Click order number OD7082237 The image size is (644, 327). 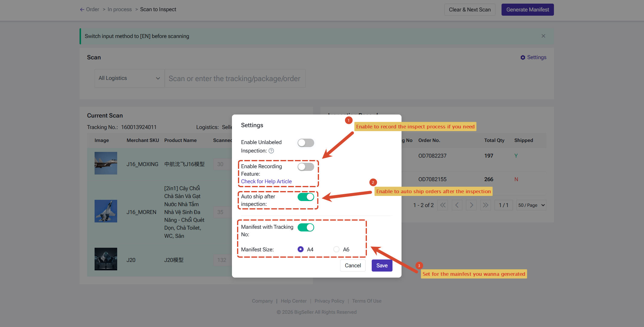pos(432,156)
